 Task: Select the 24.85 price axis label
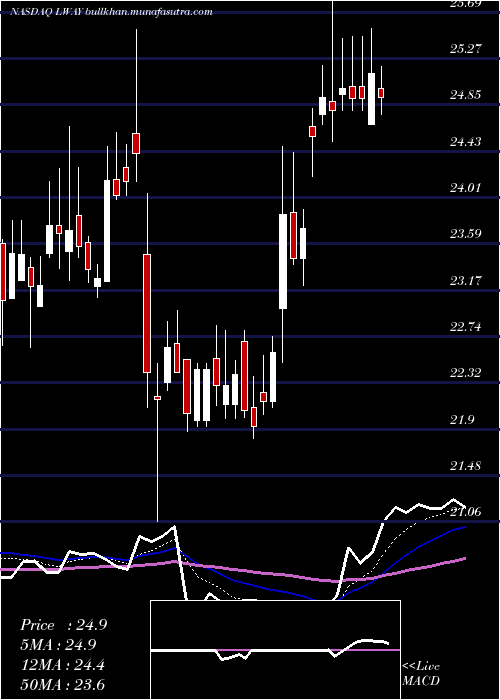tap(465, 95)
